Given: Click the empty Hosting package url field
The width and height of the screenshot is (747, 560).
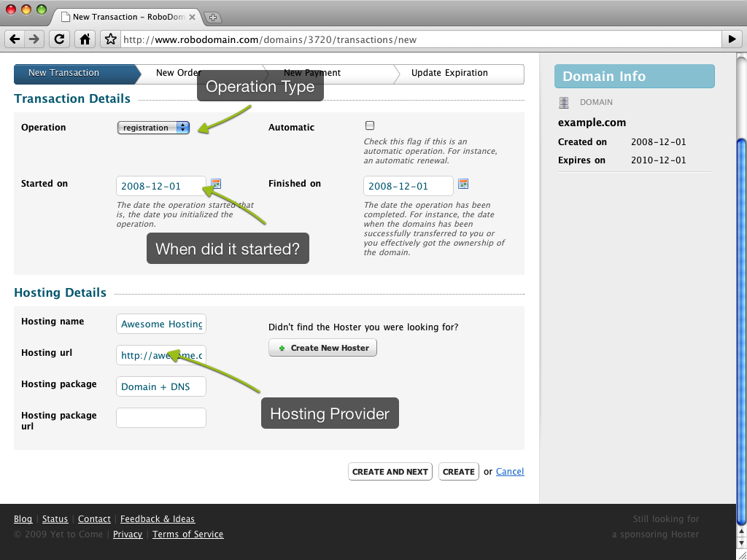Looking at the screenshot, I should 161,418.
